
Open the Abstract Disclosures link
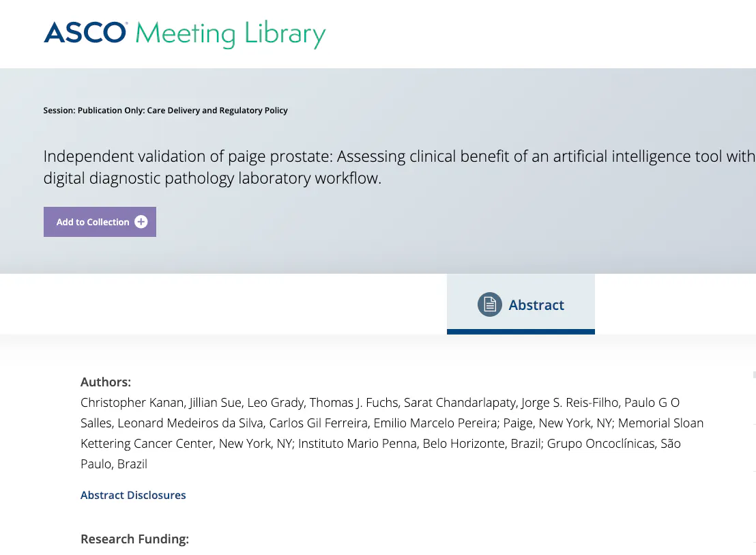[x=133, y=495]
